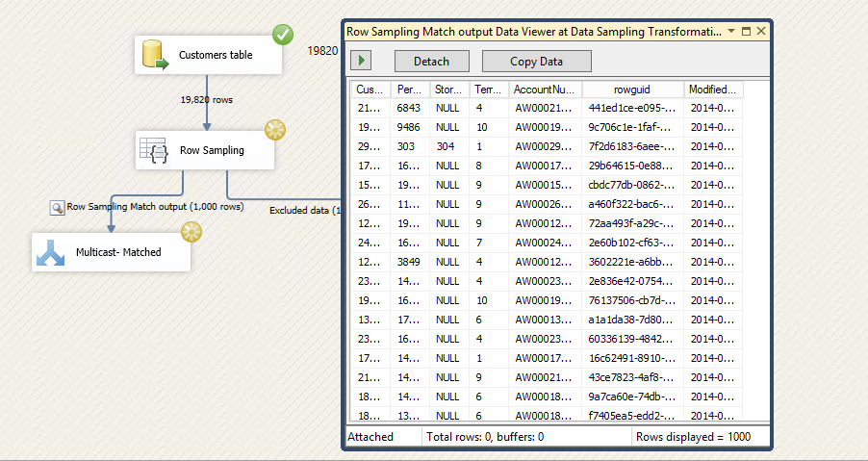Click 'Total rows: 0, buffers: 0' status text
868x461 pixels.
485,437
